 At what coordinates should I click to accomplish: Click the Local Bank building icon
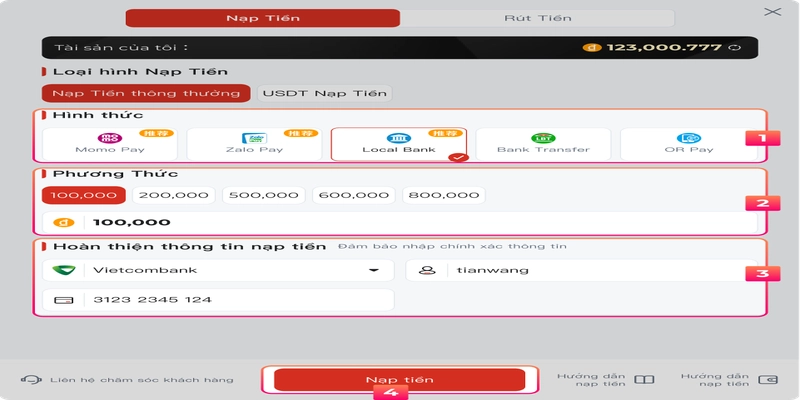click(399, 138)
